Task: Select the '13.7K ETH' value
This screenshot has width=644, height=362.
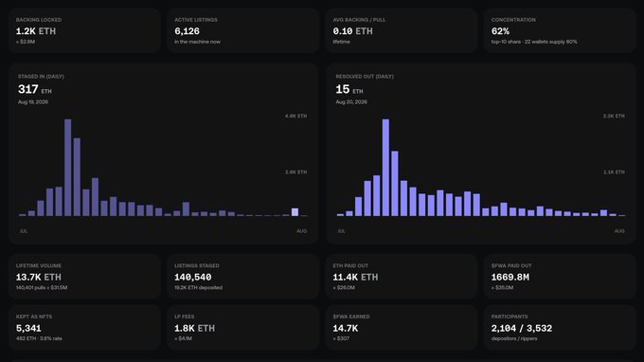Action: tap(39, 278)
